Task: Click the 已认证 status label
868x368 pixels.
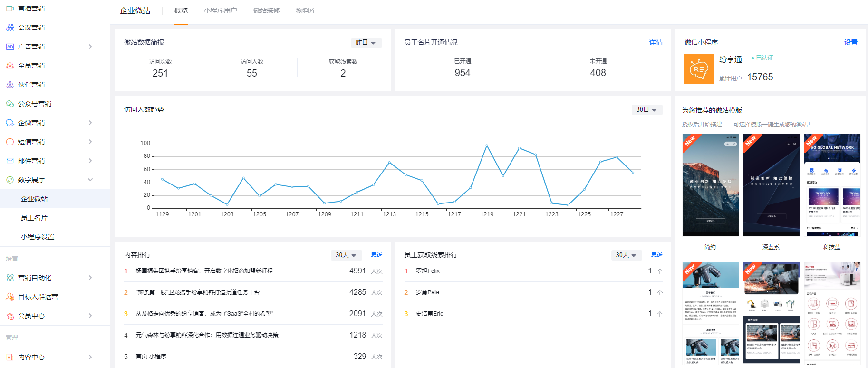Action: pos(762,58)
